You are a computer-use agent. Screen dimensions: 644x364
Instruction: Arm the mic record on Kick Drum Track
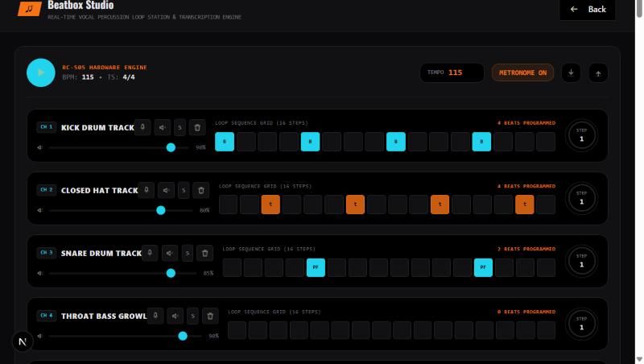coord(142,127)
